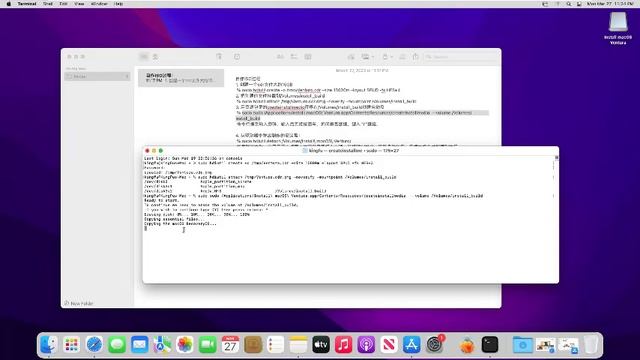Screen dimensions: 640x360
Task: Open Photos from the Dock
Action: coord(185,345)
